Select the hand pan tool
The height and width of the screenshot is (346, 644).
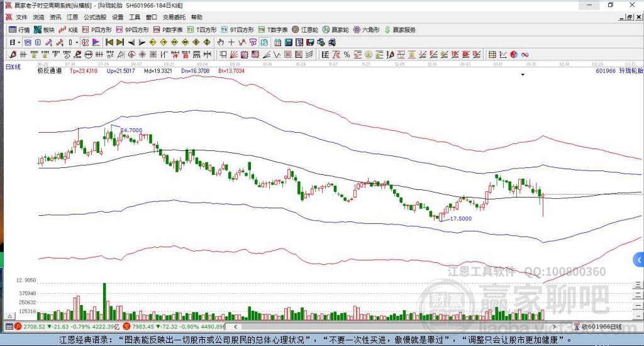tap(221, 42)
